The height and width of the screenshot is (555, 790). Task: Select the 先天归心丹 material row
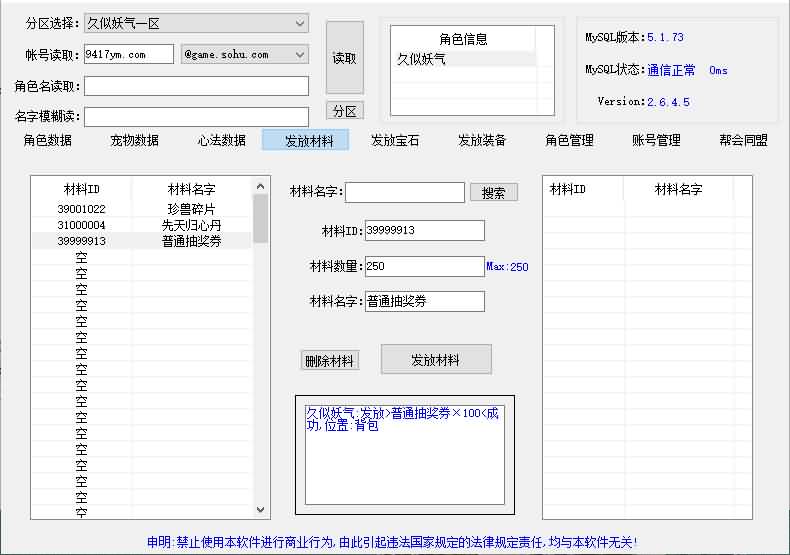(141, 225)
